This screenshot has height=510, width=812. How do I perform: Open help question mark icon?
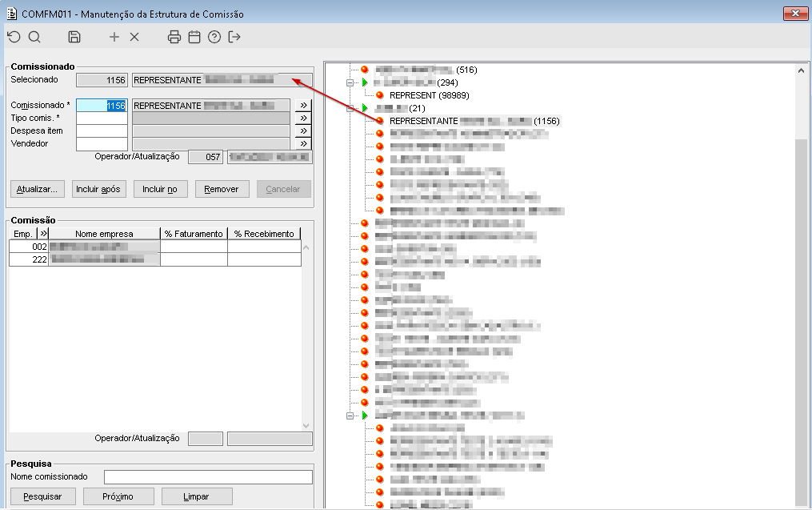[214, 37]
